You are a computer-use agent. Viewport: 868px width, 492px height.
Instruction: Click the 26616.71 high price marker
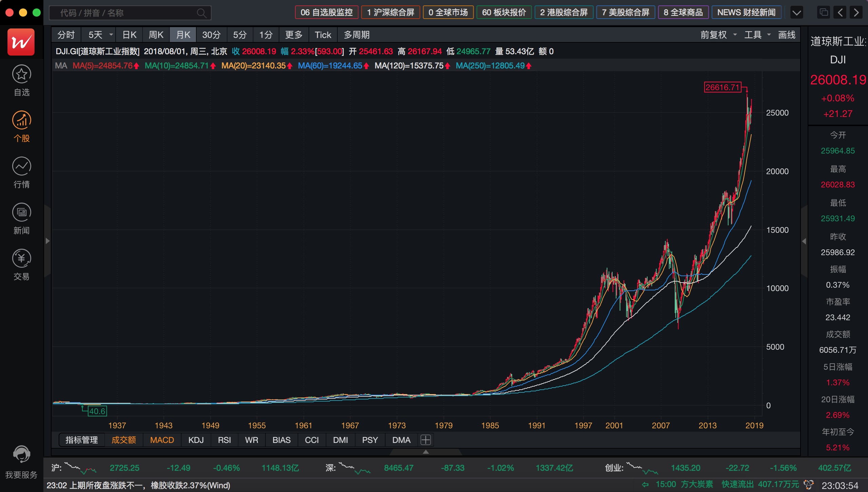[723, 87]
